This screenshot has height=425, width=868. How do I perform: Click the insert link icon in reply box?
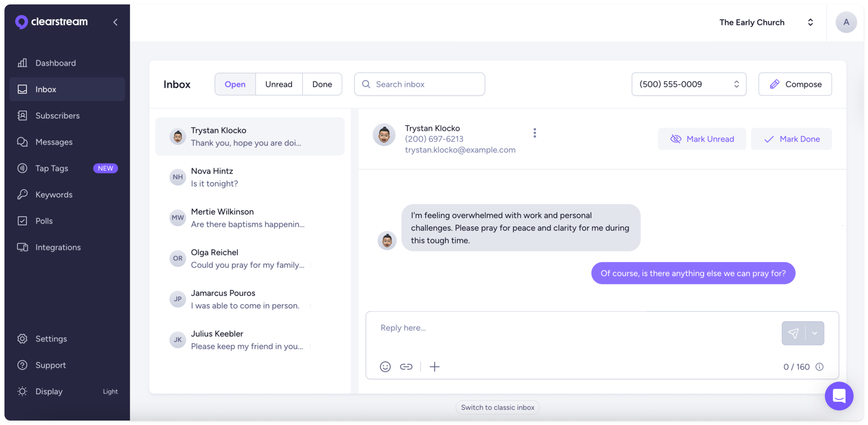point(406,367)
